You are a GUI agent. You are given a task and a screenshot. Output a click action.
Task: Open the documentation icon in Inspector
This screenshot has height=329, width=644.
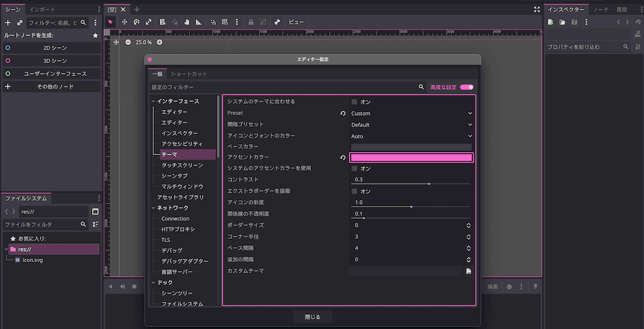coord(638,34)
